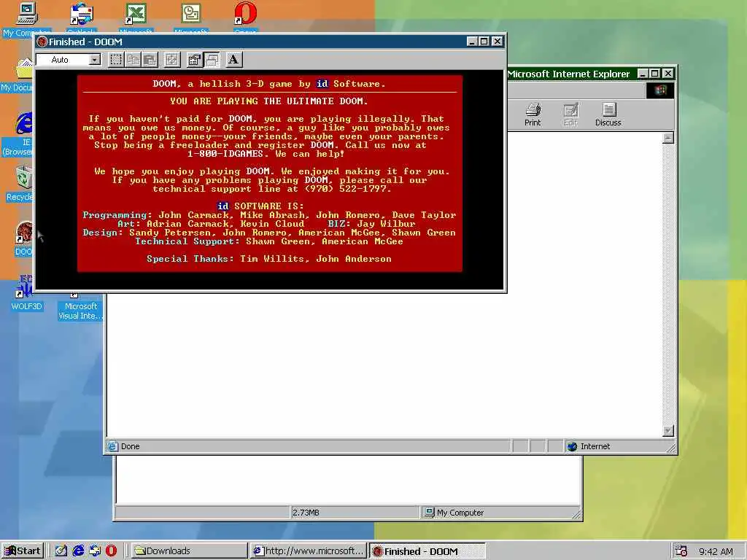This screenshot has width=747, height=560.
Task: Click the 2.73MB status in Downloads window
Action: pyautogui.click(x=306, y=513)
